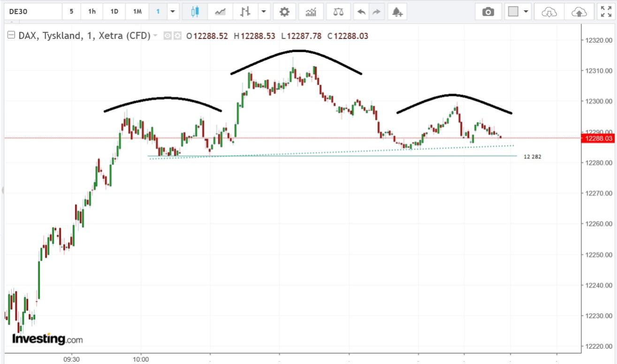Switch to the 1h timeframe
The height and width of the screenshot is (364, 617).
[x=92, y=12]
